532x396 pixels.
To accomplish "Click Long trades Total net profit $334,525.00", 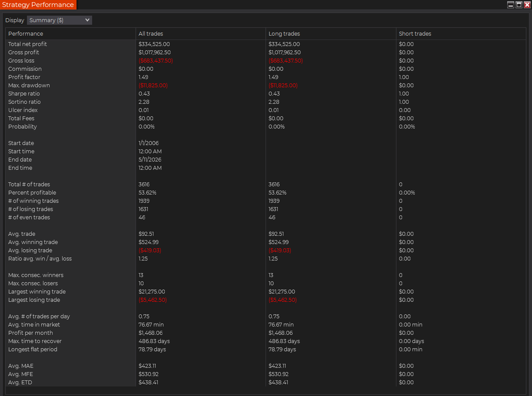I will 284,44.
